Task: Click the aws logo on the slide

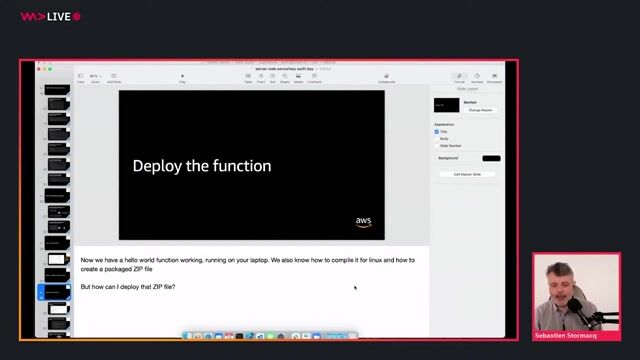Action: point(363,222)
